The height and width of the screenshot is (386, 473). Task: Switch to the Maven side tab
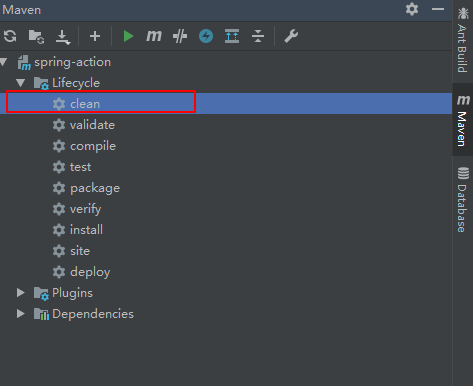[x=462, y=120]
